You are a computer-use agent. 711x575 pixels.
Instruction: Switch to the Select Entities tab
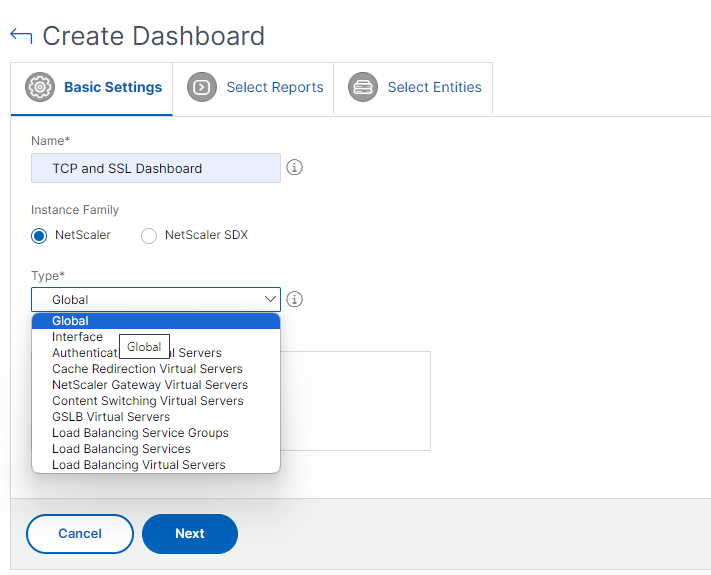[x=413, y=88]
